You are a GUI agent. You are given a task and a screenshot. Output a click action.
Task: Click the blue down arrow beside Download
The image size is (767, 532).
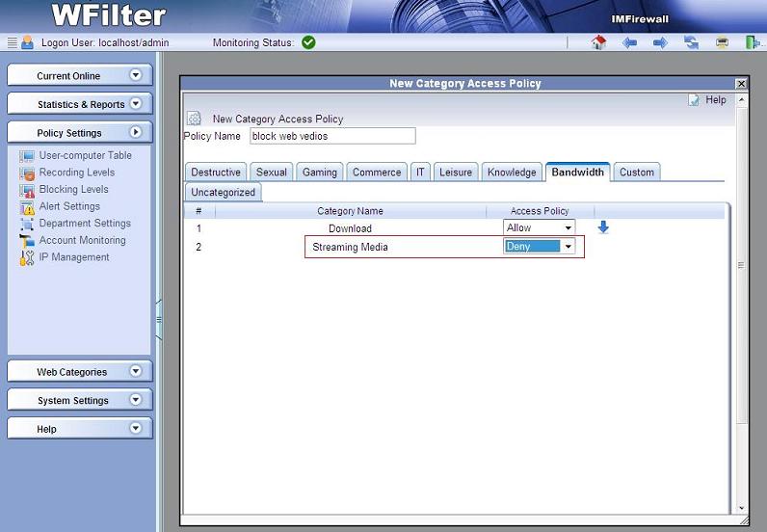click(x=603, y=227)
